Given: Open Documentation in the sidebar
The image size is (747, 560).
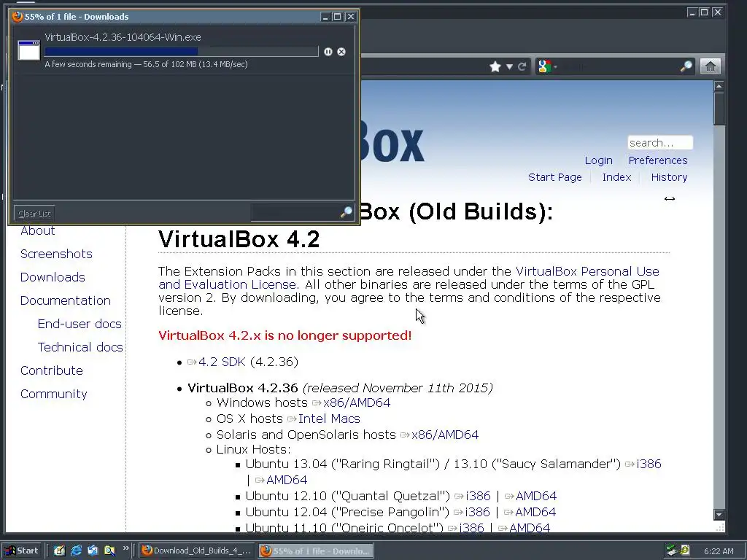Looking at the screenshot, I should point(65,300).
